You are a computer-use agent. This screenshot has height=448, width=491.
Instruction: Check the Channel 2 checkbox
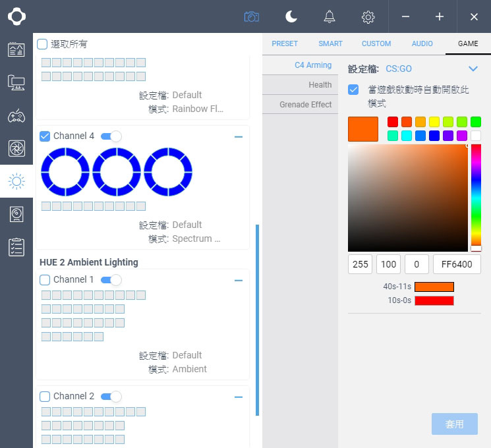click(x=45, y=397)
